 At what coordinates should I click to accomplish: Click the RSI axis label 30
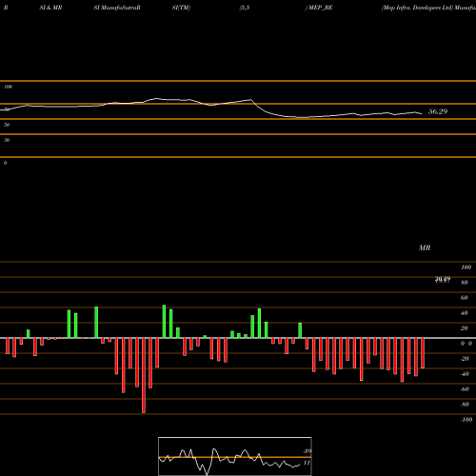(x=7, y=140)
